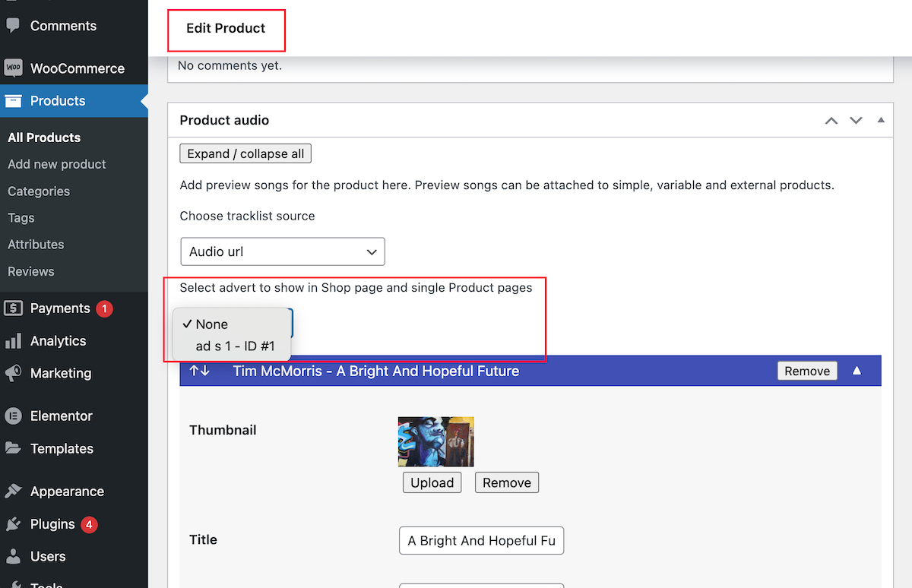Click the Plugins plug icon
This screenshot has height=588, width=912.
pos(13,524)
